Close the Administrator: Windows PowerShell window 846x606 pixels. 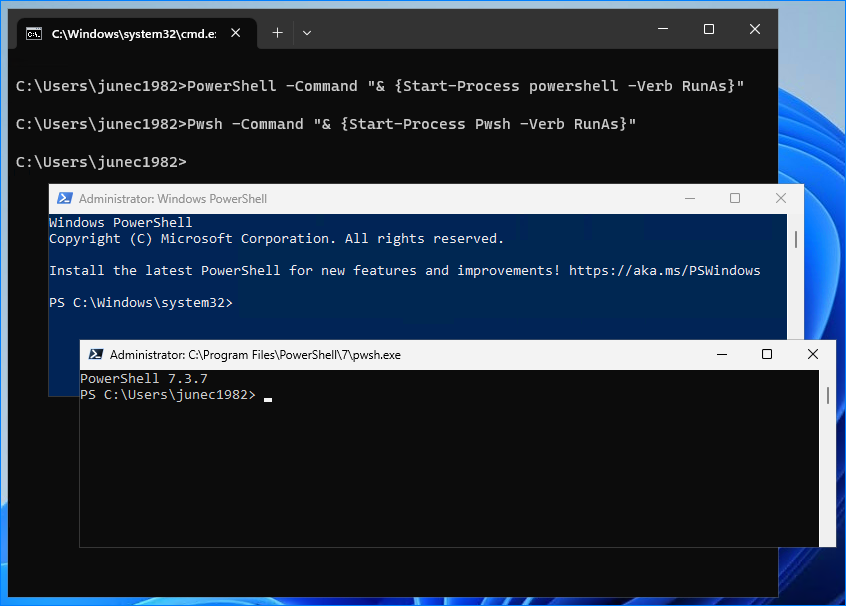click(781, 198)
